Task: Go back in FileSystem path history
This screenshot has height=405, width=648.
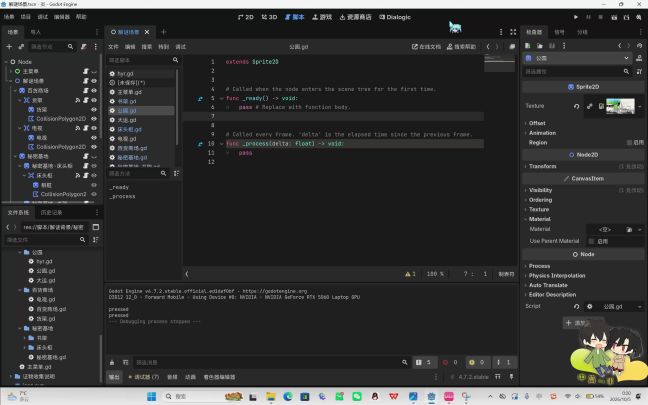Action: click(7, 227)
